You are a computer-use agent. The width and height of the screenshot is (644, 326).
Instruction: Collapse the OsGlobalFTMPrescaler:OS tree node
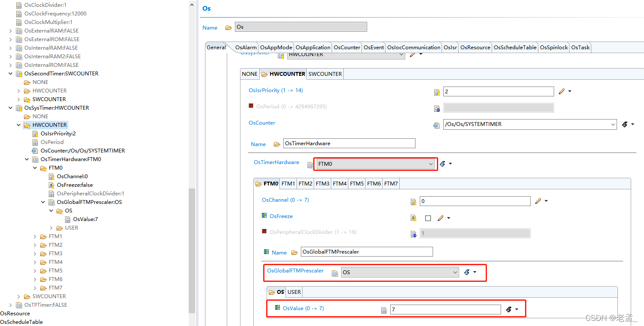tap(43, 202)
